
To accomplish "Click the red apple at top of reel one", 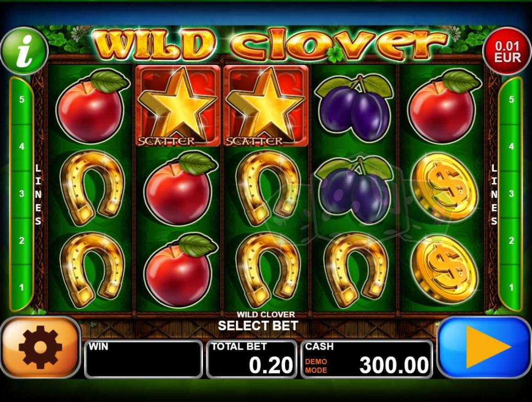I will click(x=92, y=106).
